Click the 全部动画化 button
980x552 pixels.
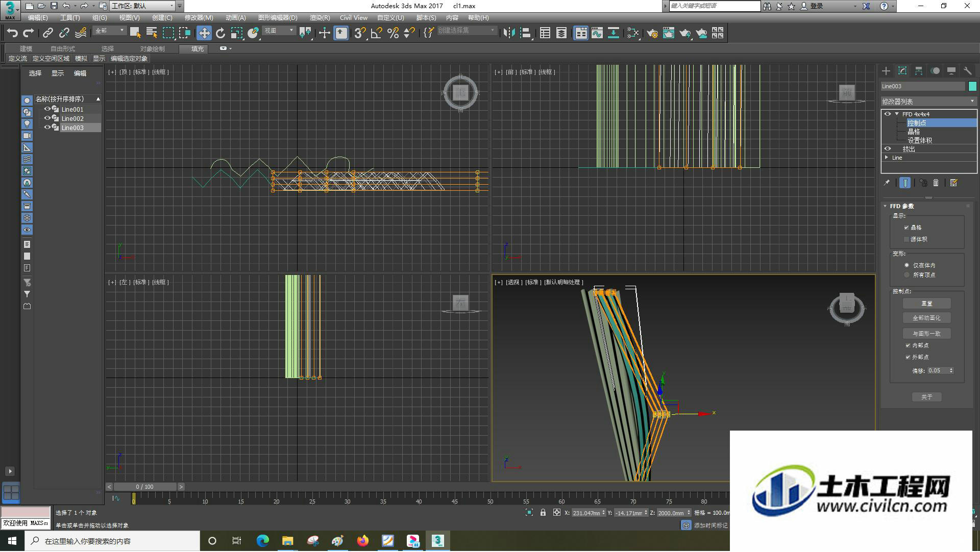coord(926,318)
